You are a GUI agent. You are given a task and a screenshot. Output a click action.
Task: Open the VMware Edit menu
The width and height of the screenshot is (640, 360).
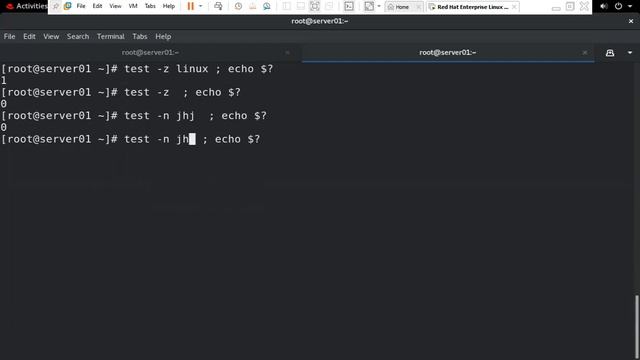pos(97,6)
